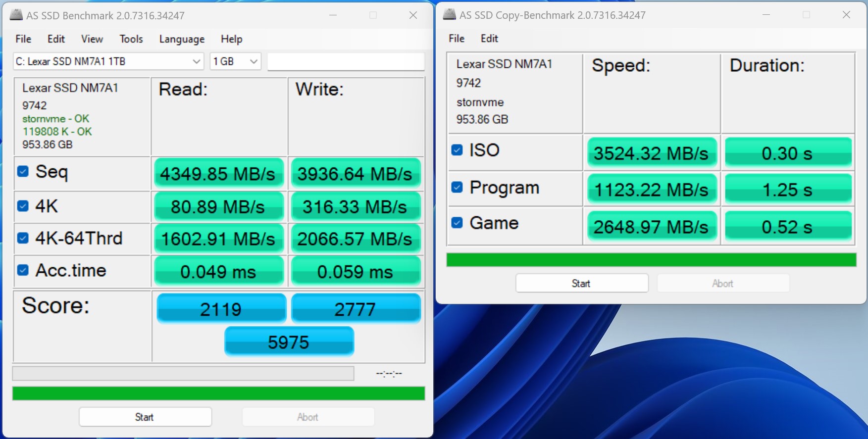Click the Game duration 0.52 s
The width and height of the screenshot is (868, 439).
788,226
